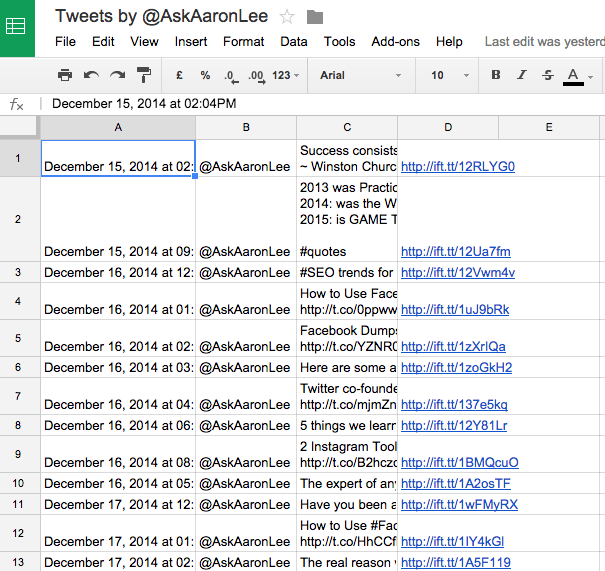Open link http://ift.tt/12RLYG0

coord(458,166)
